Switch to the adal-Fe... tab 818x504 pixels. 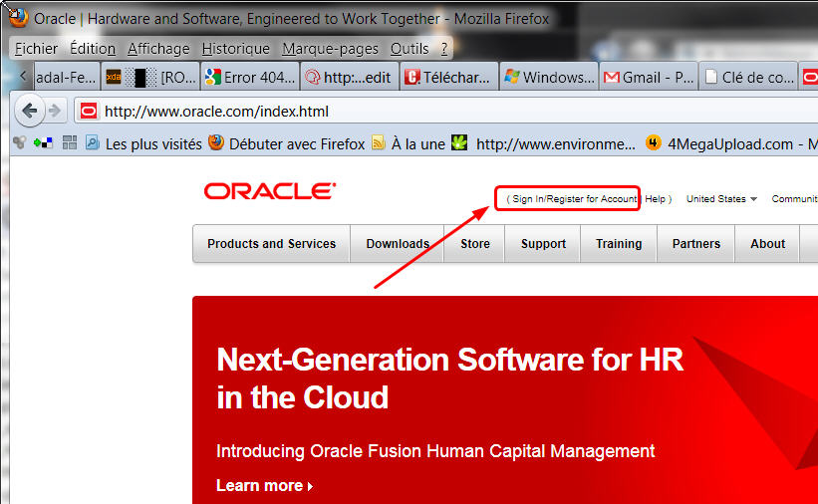tap(66, 77)
